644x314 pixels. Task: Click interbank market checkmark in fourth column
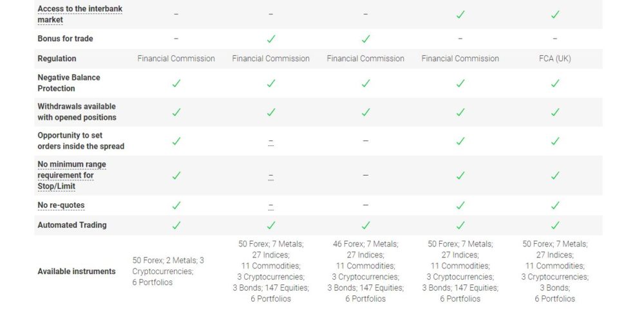[460, 14]
